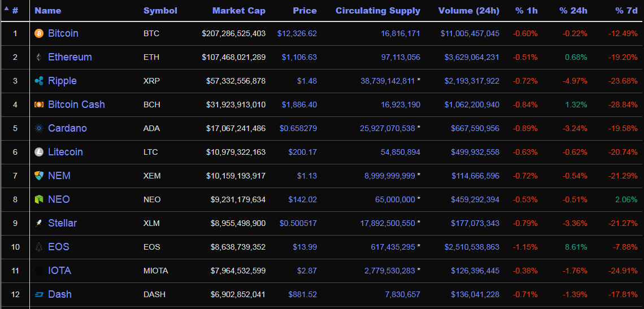
Task: Click the NEO green logo icon
Action: 39,199
